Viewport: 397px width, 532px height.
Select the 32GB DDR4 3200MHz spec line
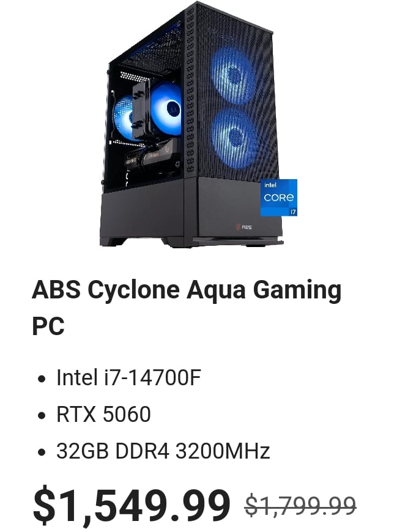point(163,451)
